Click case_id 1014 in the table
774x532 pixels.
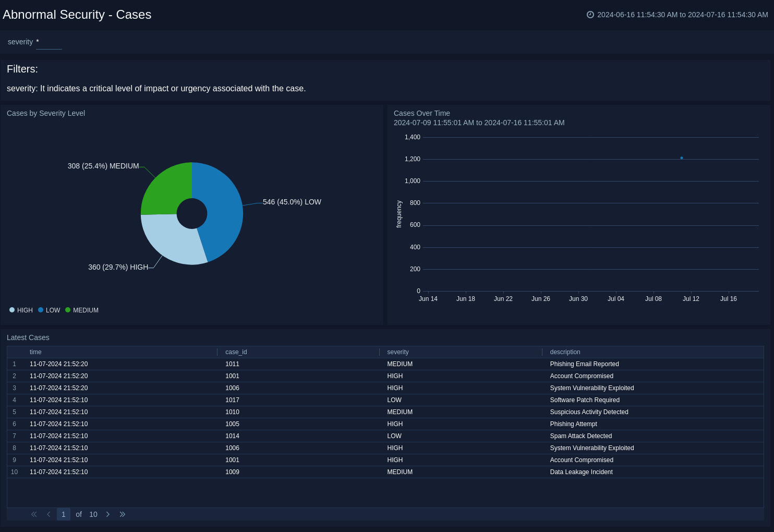pyautogui.click(x=232, y=436)
